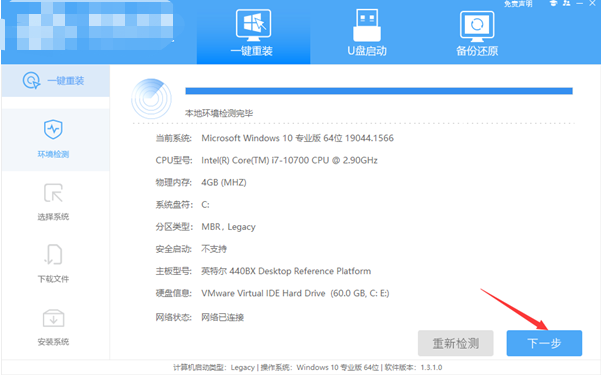This screenshot has width=601, height=378.
Task: Switch to the U盘启动 tab
Action: pyautogui.click(x=367, y=32)
